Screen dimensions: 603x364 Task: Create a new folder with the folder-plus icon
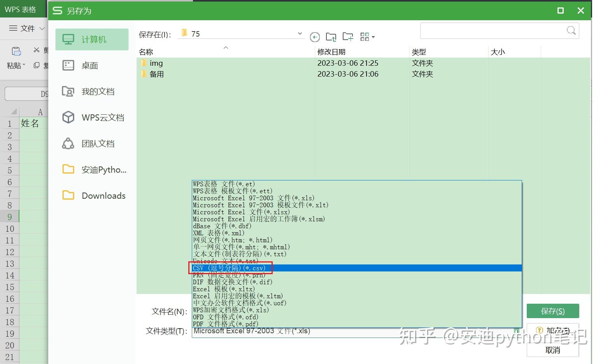tap(348, 37)
